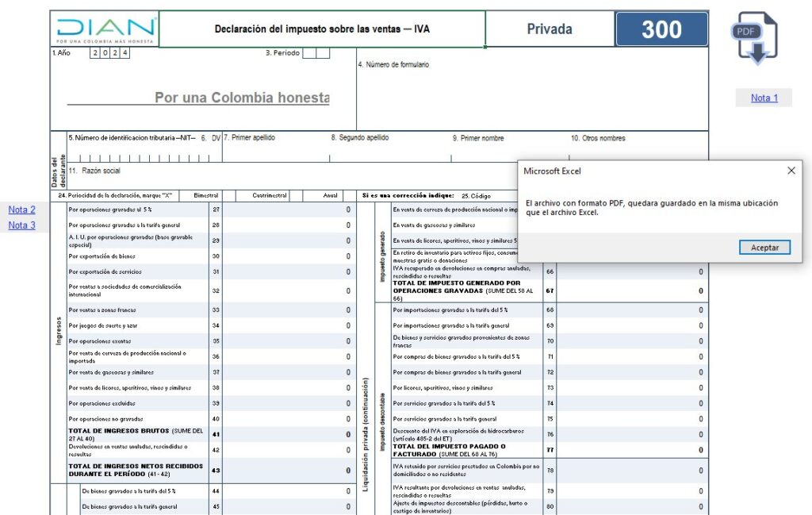This screenshot has width=812, height=515.
Task: Click Aceptar in the Excel dialog
Action: pyautogui.click(x=764, y=248)
